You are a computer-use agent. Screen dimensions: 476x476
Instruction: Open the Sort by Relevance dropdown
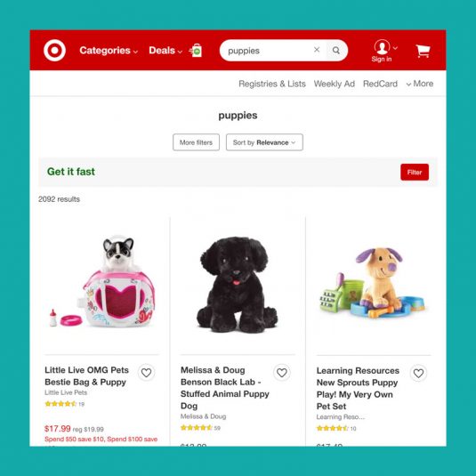coord(264,142)
